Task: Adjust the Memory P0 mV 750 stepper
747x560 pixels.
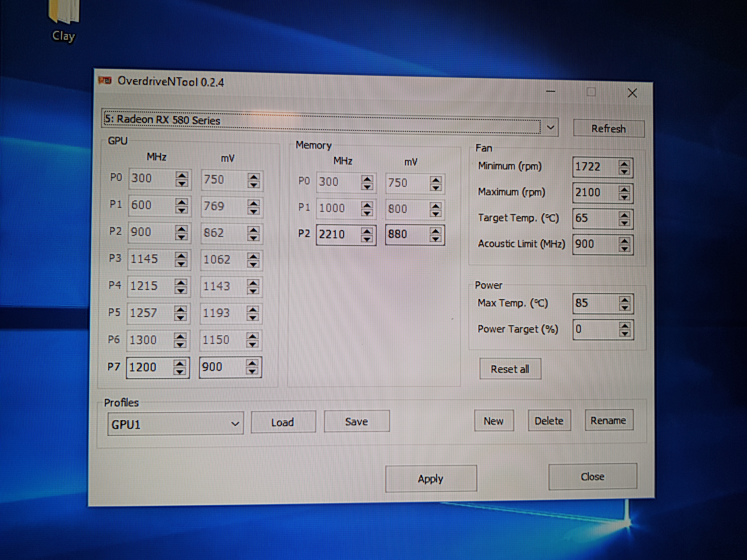Action: (436, 184)
